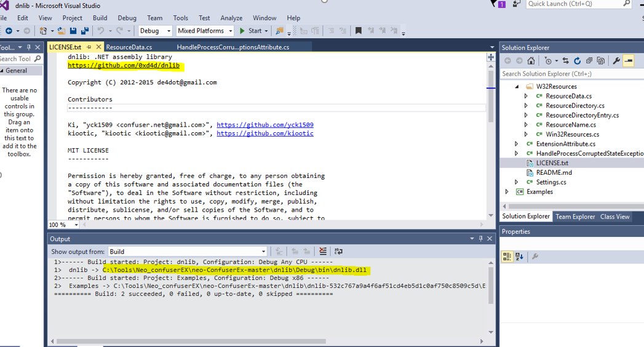Click Show All Files icon in Solution Explorer
Viewport: 644px width, 347px height.
pyautogui.click(x=600, y=61)
